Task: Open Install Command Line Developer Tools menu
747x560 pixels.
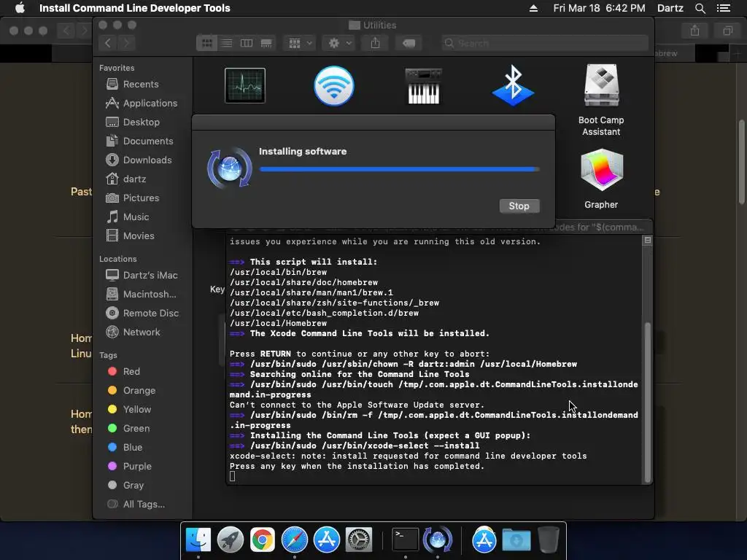Action: tap(135, 8)
